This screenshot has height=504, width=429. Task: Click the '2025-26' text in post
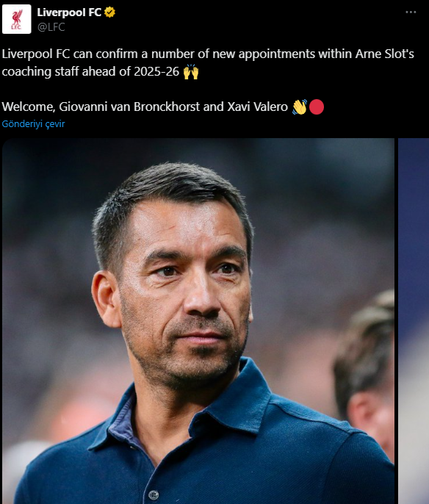click(x=156, y=72)
